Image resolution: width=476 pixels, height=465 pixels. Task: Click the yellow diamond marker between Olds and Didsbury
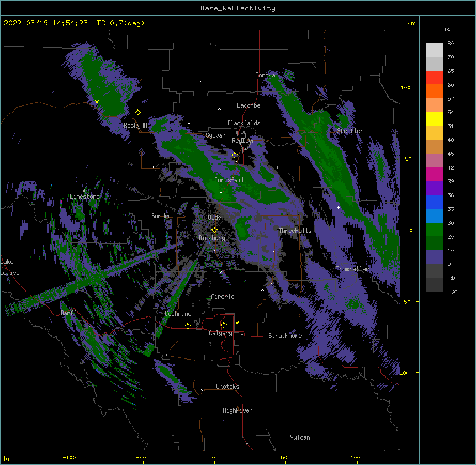click(x=214, y=230)
